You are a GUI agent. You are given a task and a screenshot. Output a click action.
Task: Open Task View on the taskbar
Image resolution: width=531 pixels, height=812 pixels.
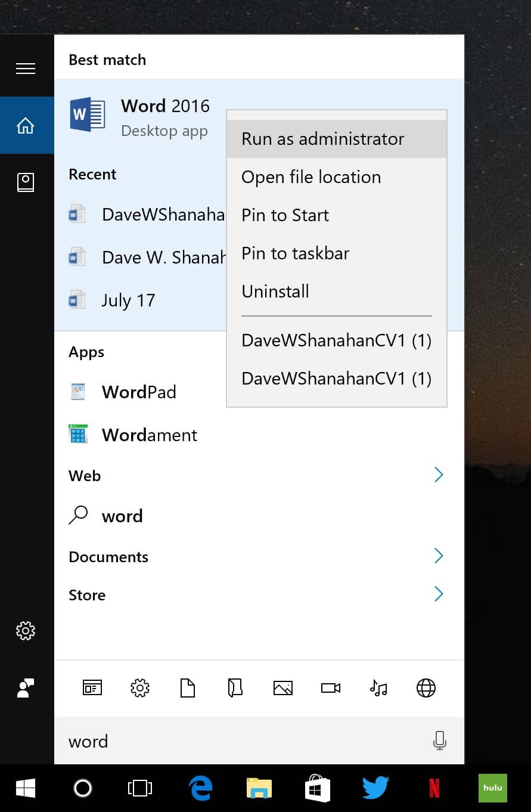(140, 788)
